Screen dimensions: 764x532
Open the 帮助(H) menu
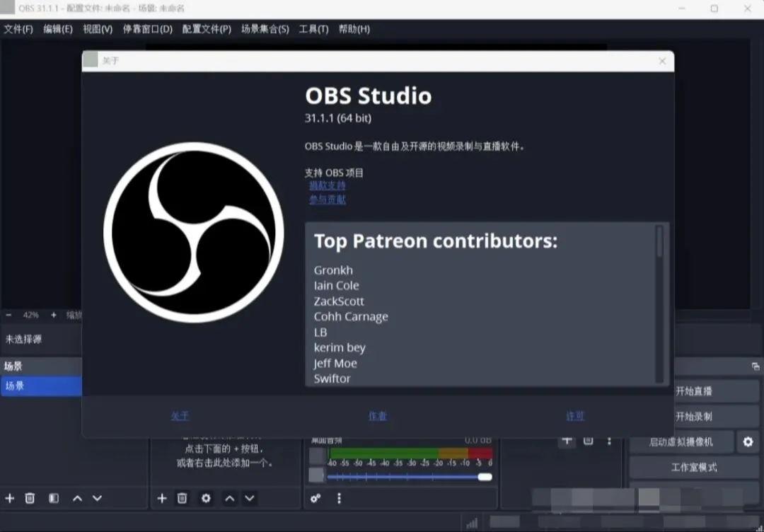pos(354,29)
